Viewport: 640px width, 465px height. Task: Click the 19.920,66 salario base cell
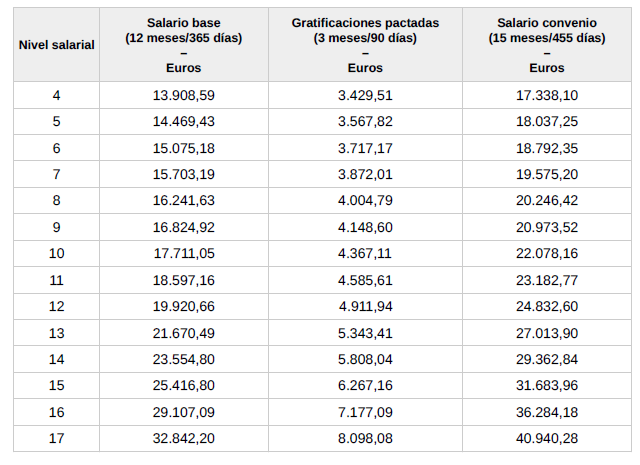[x=184, y=305]
